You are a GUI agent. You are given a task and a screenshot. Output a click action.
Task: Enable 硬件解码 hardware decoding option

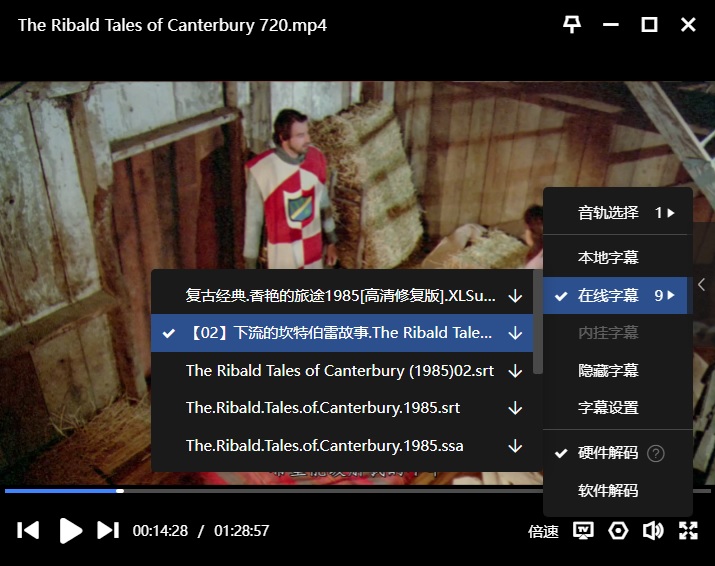click(x=608, y=453)
